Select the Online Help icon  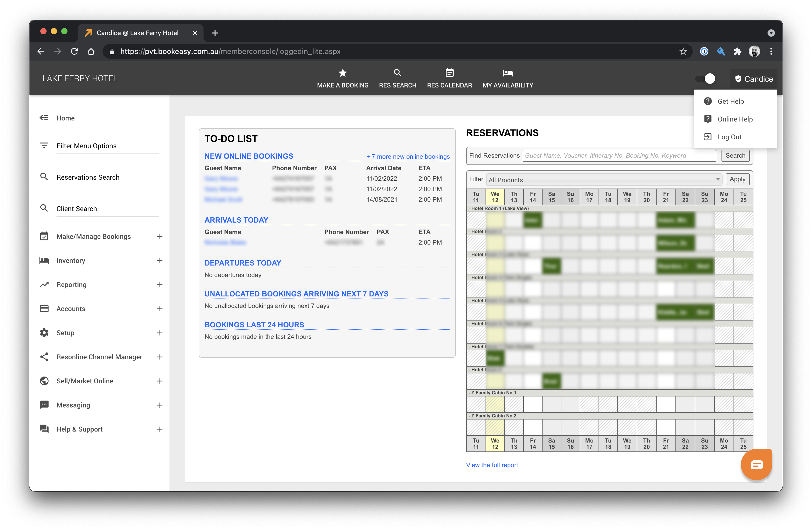[x=708, y=119]
